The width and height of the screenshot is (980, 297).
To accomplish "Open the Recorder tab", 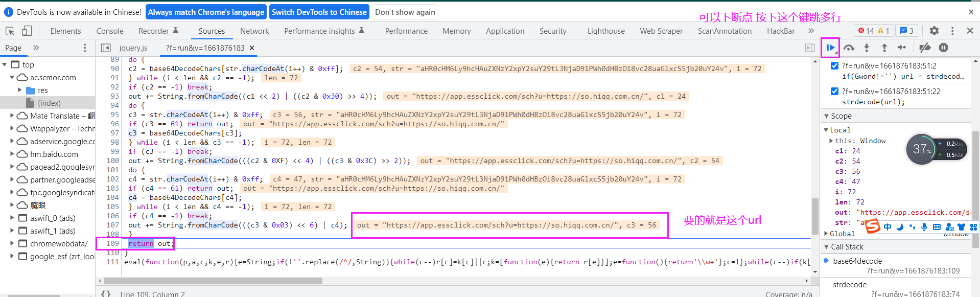I will [158, 31].
